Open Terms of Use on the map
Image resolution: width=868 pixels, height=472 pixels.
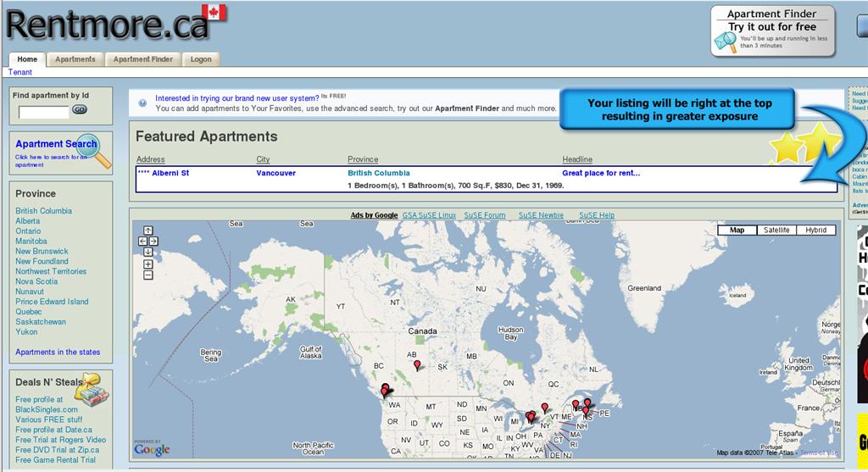(x=819, y=453)
